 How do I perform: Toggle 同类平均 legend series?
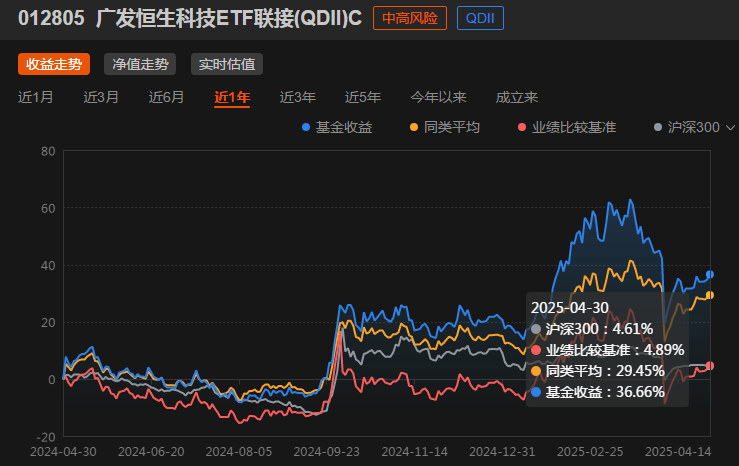(444, 127)
